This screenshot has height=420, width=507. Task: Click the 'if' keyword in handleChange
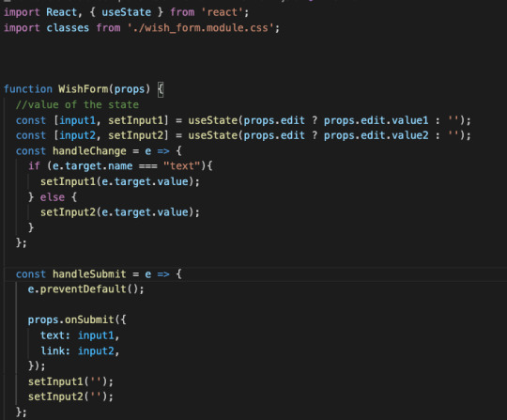[x=34, y=166]
